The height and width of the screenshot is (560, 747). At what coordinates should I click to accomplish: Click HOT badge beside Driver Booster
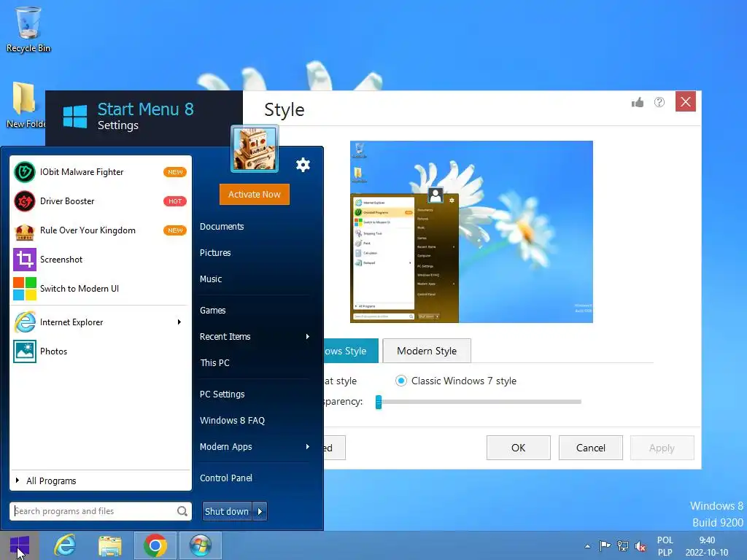pyautogui.click(x=175, y=201)
